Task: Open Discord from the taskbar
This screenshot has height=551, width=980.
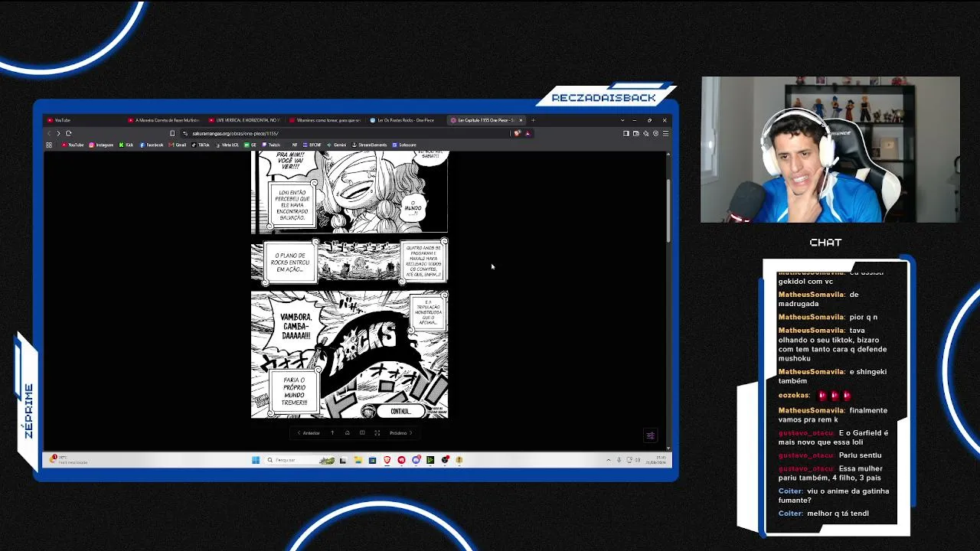Action: click(x=416, y=460)
